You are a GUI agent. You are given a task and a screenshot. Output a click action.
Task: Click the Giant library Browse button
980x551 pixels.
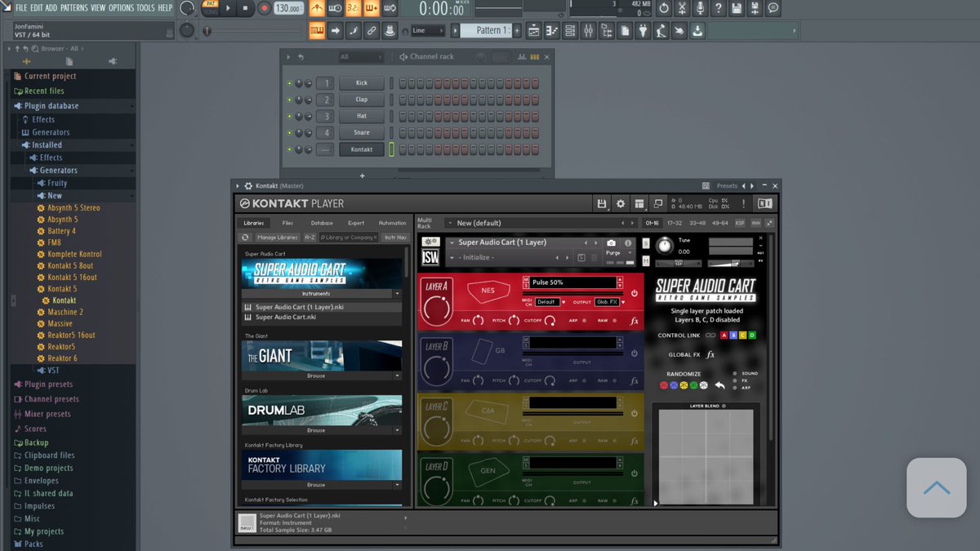coord(316,376)
